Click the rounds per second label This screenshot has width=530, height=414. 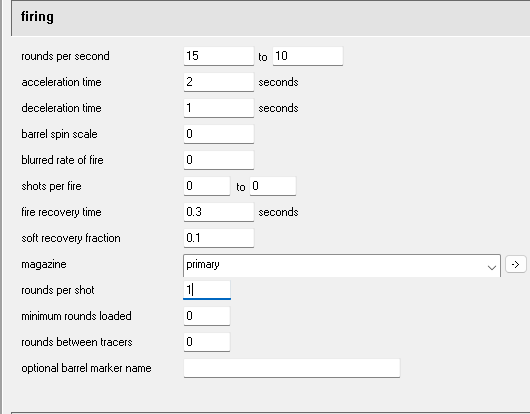tap(66, 56)
